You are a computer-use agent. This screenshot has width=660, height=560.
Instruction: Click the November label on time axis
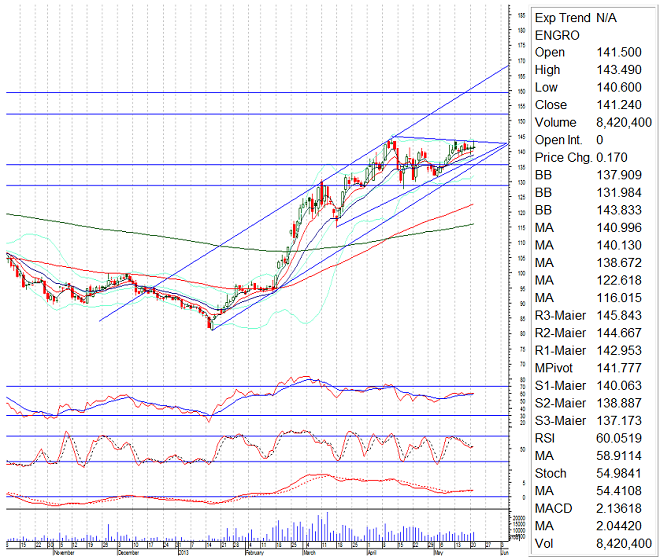coord(62,552)
